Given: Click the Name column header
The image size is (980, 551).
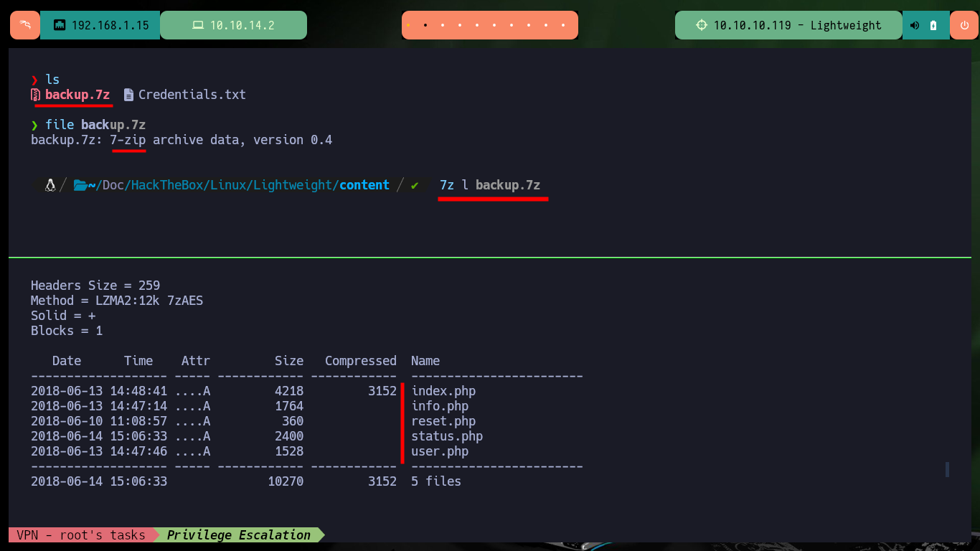Looking at the screenshot, I should [x=425, y=361].
